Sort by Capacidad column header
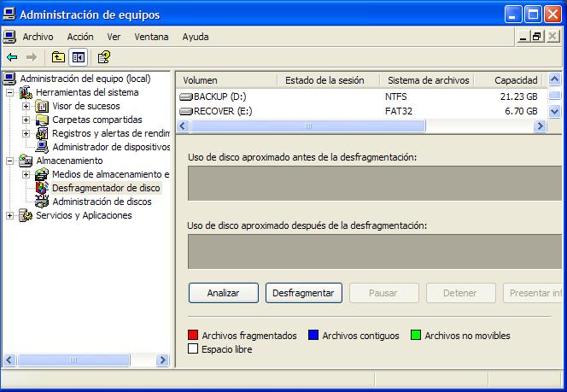Image resolution: width=567 pixels, height=392 pixels. (508, 80)
